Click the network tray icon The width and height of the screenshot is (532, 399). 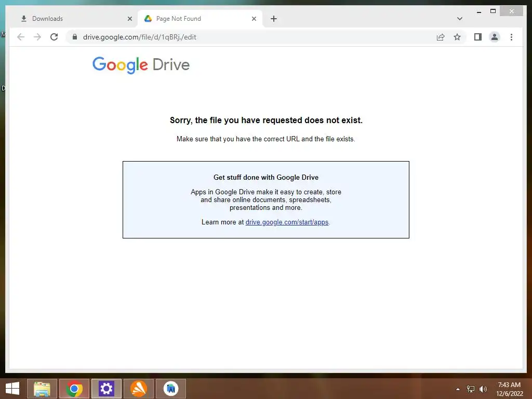click(x=471, y=389)
